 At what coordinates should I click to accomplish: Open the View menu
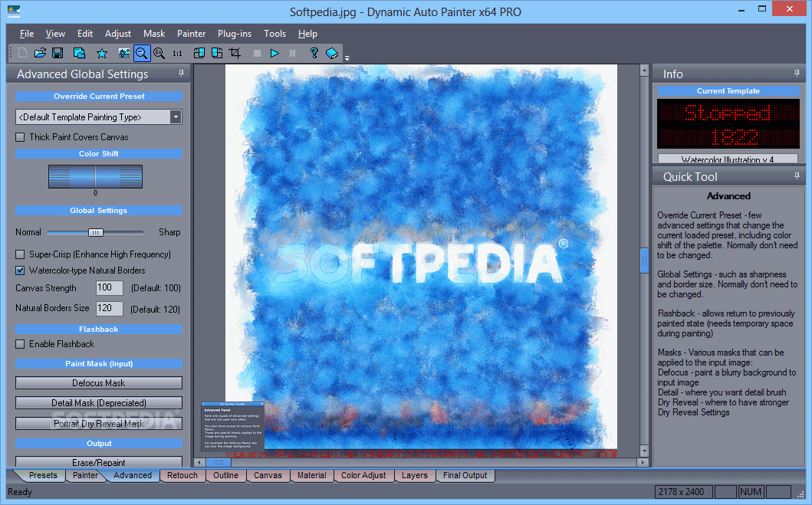point(55,34)
